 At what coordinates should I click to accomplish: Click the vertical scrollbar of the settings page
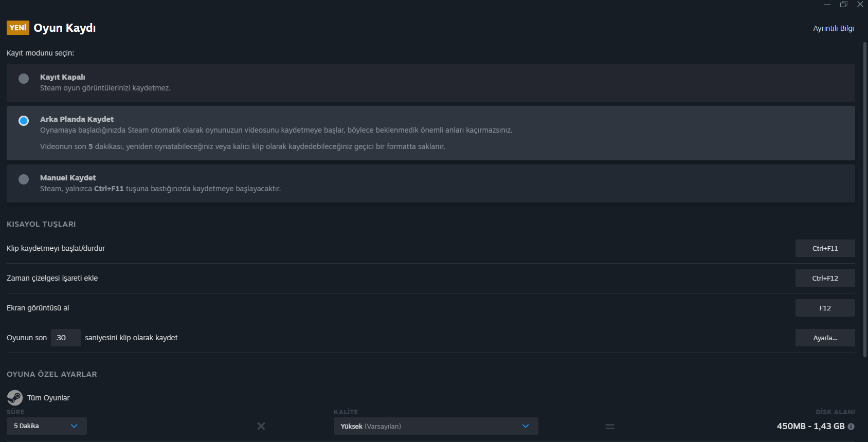pos(865,199)
